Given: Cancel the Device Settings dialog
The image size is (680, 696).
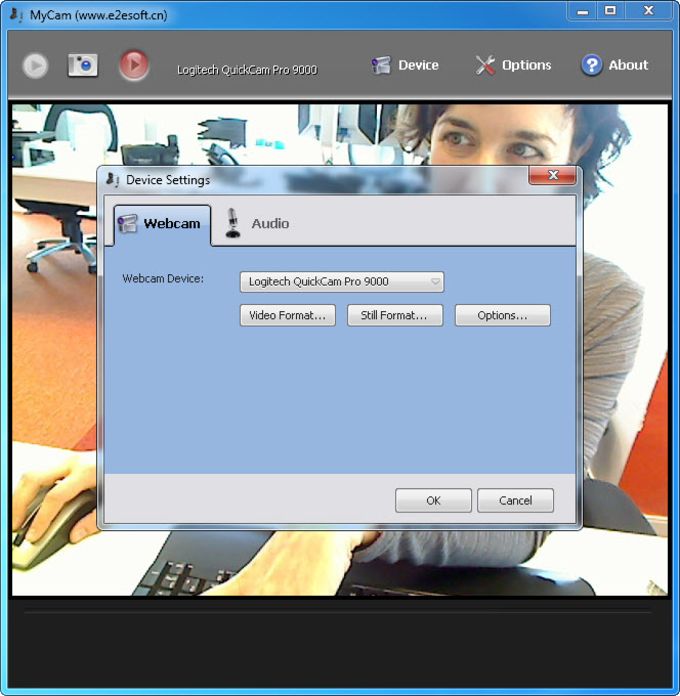Looking at the screenshot, I should click(x=515, y=501).
